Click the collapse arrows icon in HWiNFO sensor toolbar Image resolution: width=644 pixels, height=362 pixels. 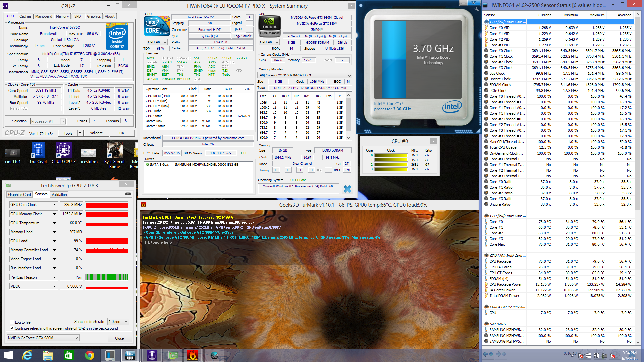pos(501,354)
